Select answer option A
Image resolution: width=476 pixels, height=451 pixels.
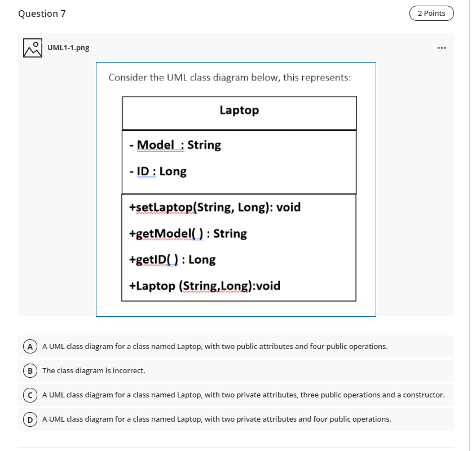[30, 346]
